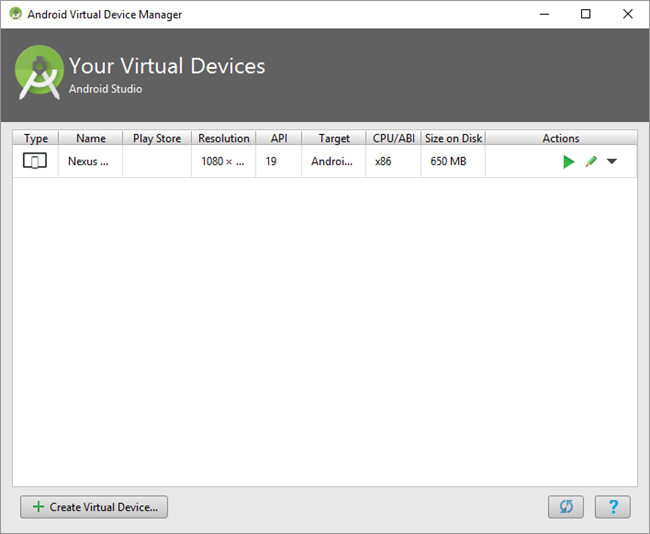This screenshot has width=650, height=534.
Task: Click the Android icon in the title bar
Action: (x=15, y=14)
